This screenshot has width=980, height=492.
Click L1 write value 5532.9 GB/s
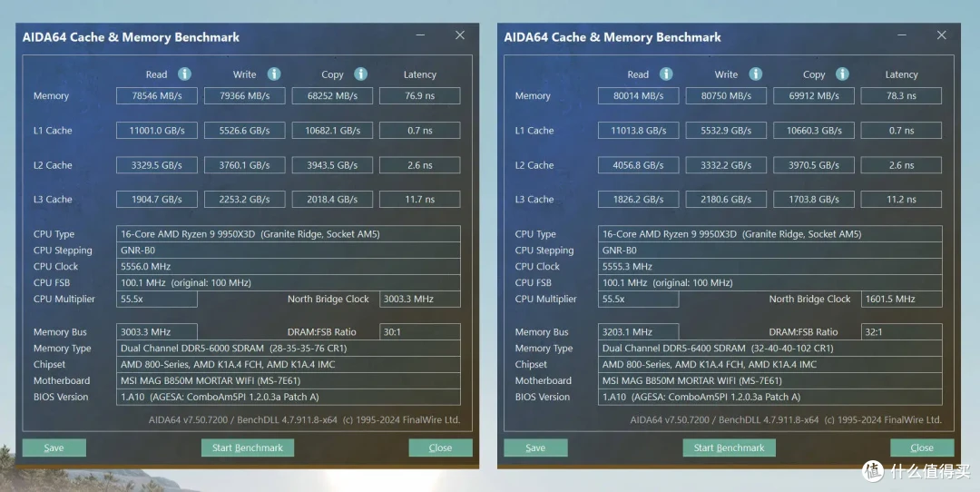click(726, 131)
